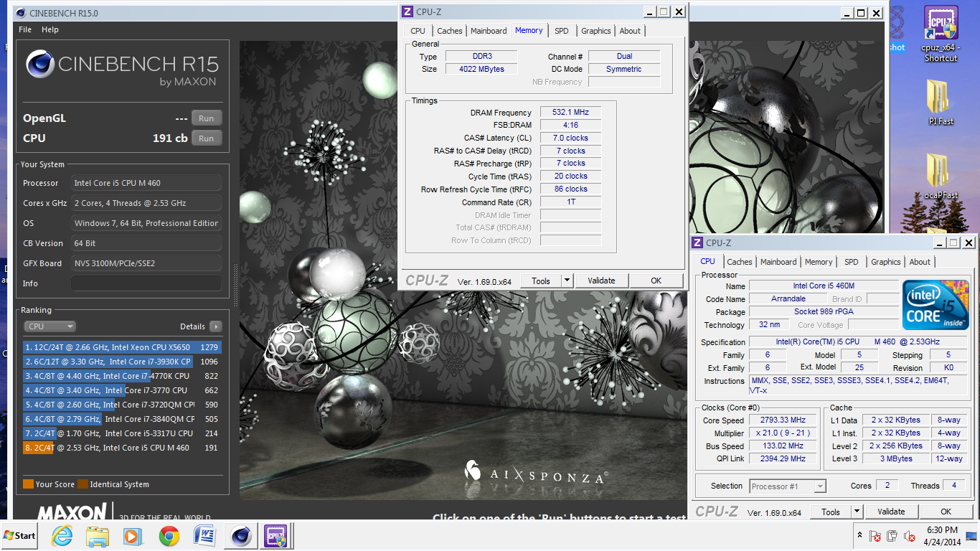Image resolution: width=980 pixels, height=551 pixels.
Task: Open the Processor #1 selection dropdown
Action: [788, 486]
